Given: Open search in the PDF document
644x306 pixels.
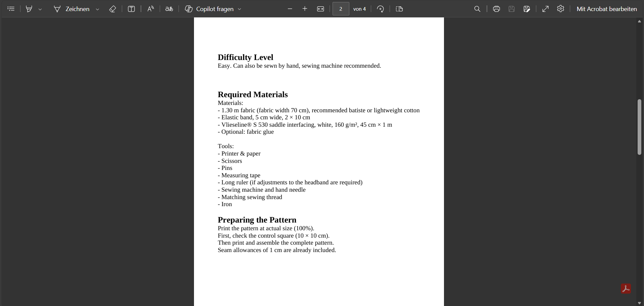Looking at the screenshot, I should 477,9.
